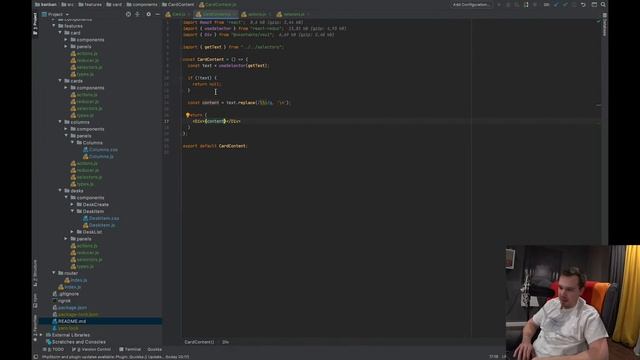Image resolution: width=640 pixels, height=360 pixels.
Task: Select package.json in project tree
Action: [69, 308]
